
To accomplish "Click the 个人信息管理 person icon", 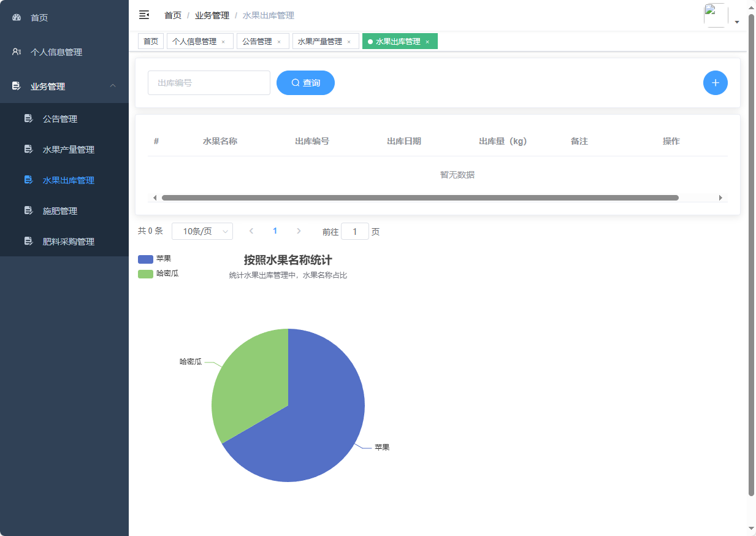I will click(16, 52).
